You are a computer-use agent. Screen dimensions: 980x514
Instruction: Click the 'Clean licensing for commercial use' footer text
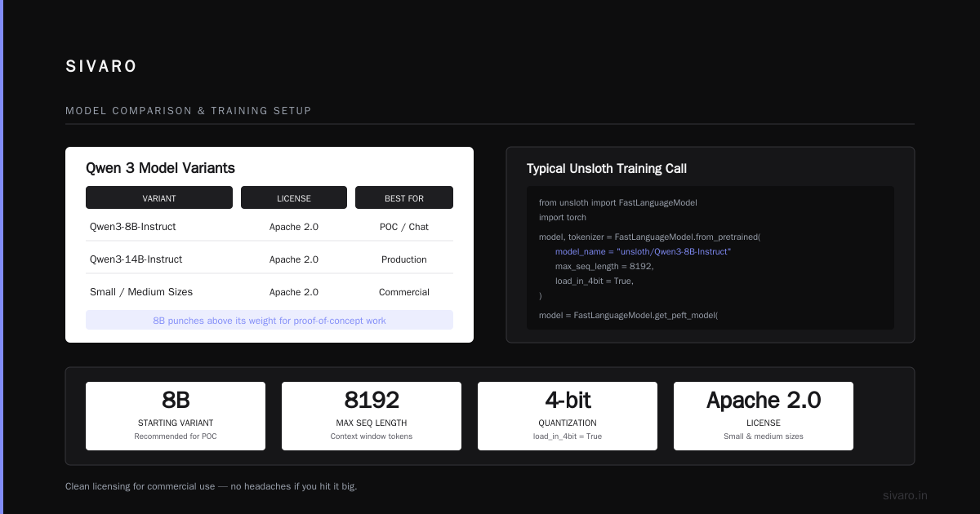[x=212, y=486]
